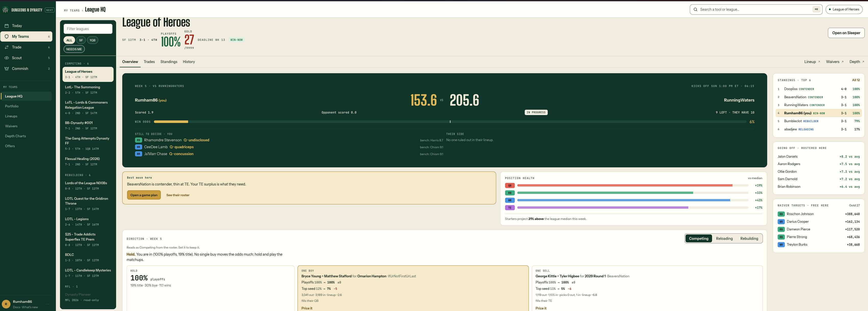This screenshot has width=868, height=311.
Task: Switch to the Standings tab
Action: pyautogui.click(x=169, y=62)
